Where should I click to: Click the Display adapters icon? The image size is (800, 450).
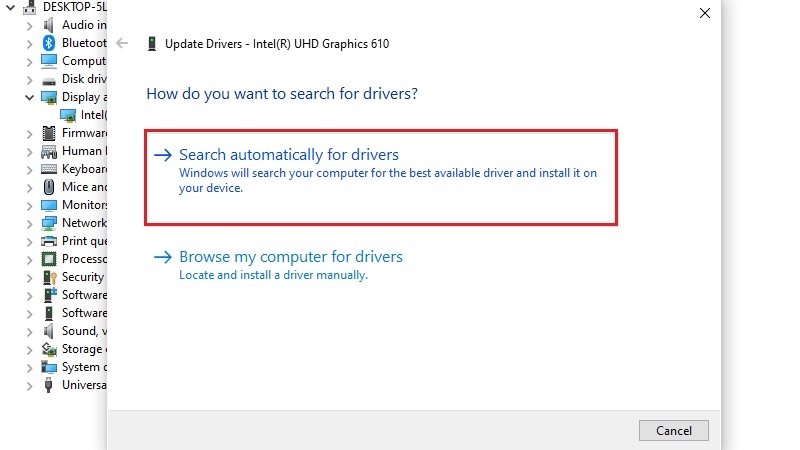tap(49, 97)
